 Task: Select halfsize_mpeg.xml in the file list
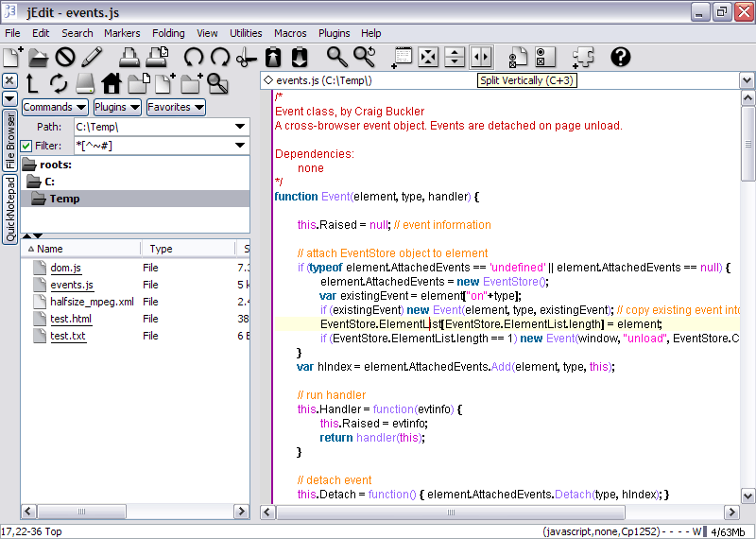click(x=92, y=302)
